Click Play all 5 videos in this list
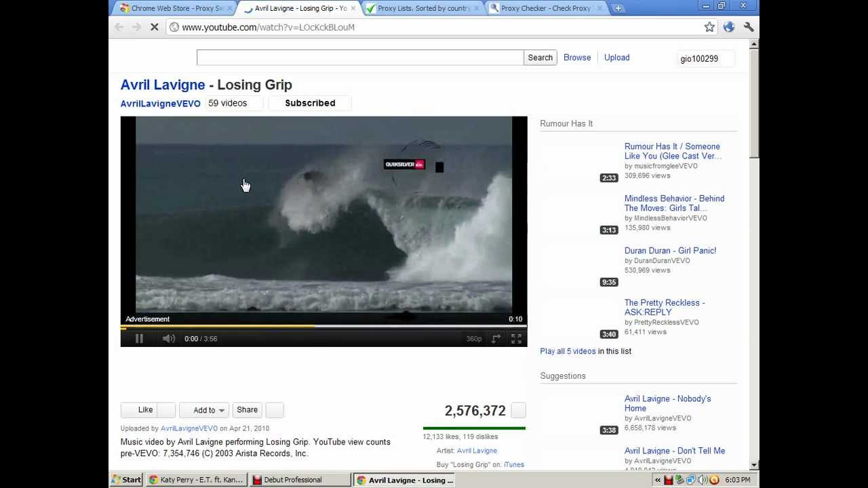This screenshot has width=868, height=488. click(x=568, y=351)
